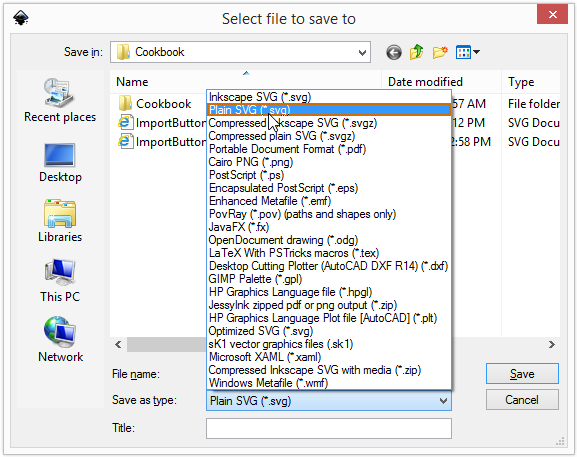This screenshot has width=577, height=457.
Task: Select Encapsulated PostScript (*.eps) option
Action: pos(329,188)
